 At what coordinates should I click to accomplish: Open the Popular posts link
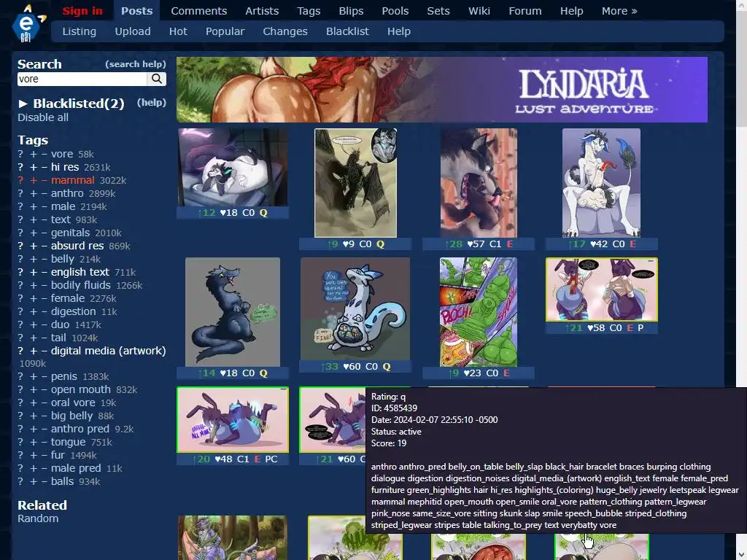(x=225, y=31)
